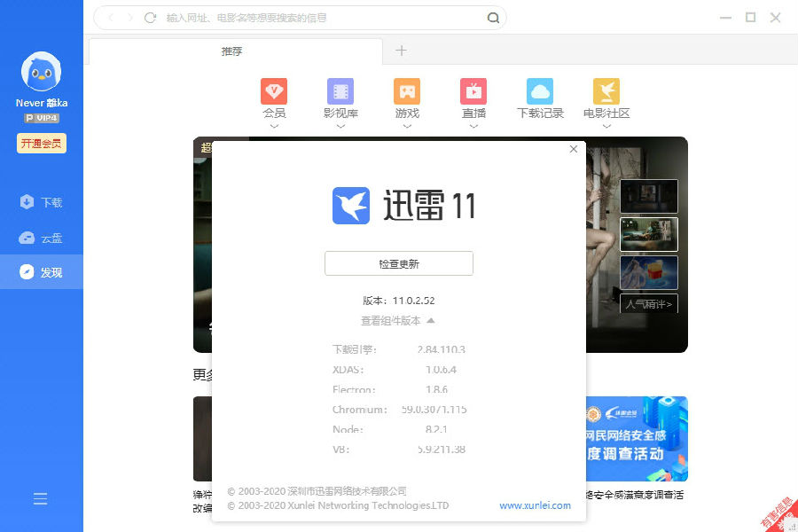Image resolution: width=798 pixels, height=532 pixels.
Task: Open the hamburger menu at bottom left
Action: point(40,498)
